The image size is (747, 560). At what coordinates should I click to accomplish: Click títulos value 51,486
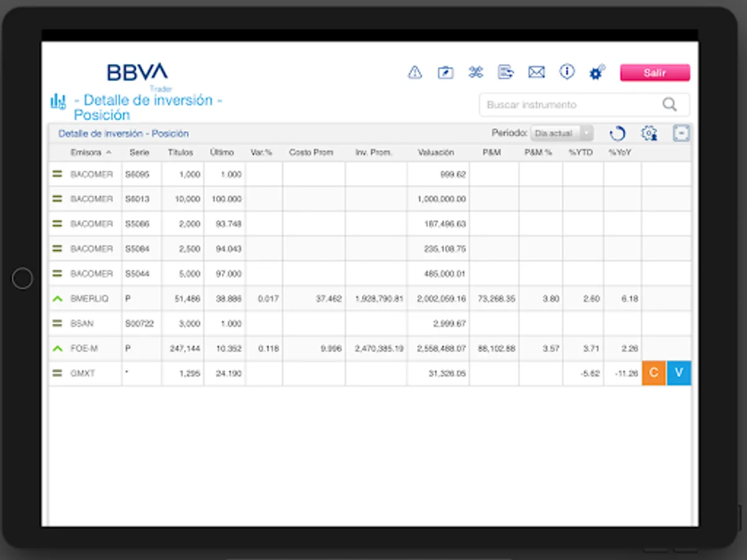187,299
